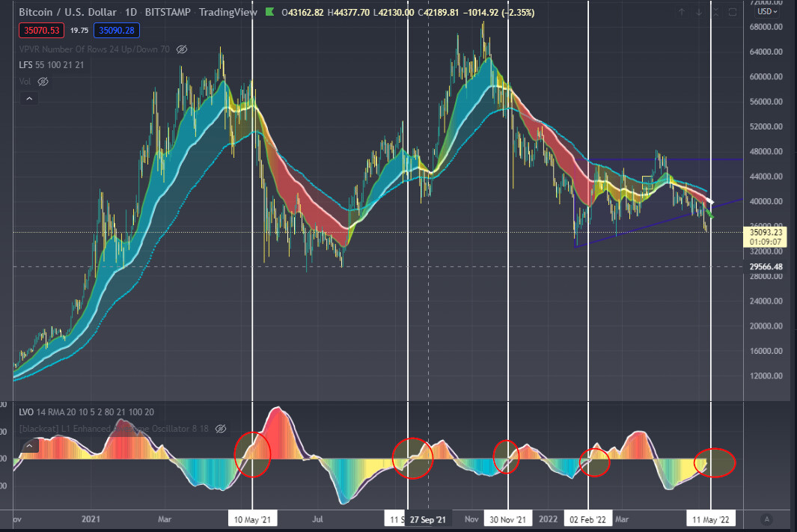Screen dimensions: 797x532
Task: Collapse the main chart indicator legend
Action: tap(29, 98)
